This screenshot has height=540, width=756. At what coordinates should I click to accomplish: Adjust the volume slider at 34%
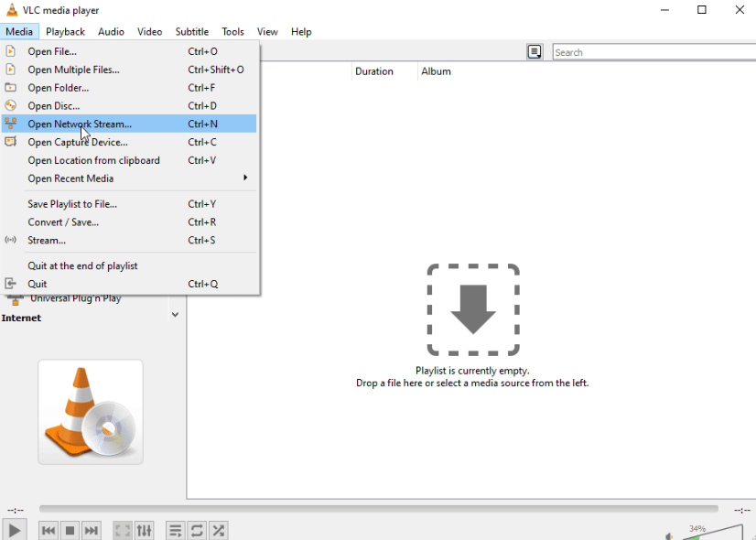(x=713, y=533)
